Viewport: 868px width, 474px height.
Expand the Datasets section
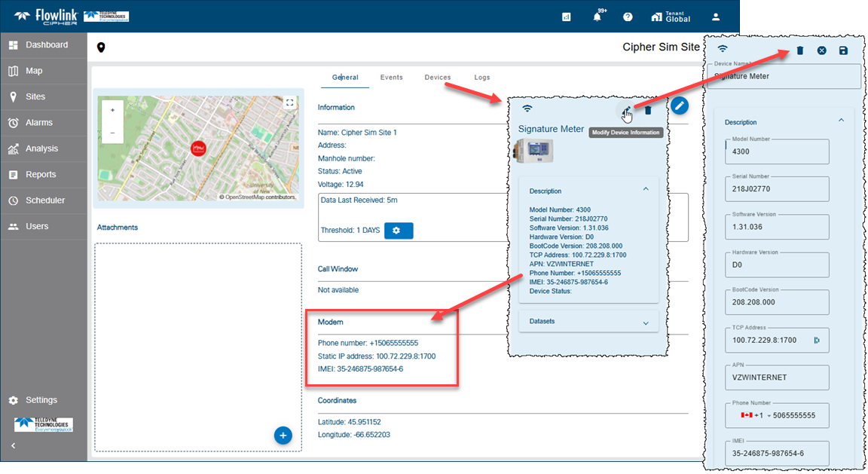point(645,323)
